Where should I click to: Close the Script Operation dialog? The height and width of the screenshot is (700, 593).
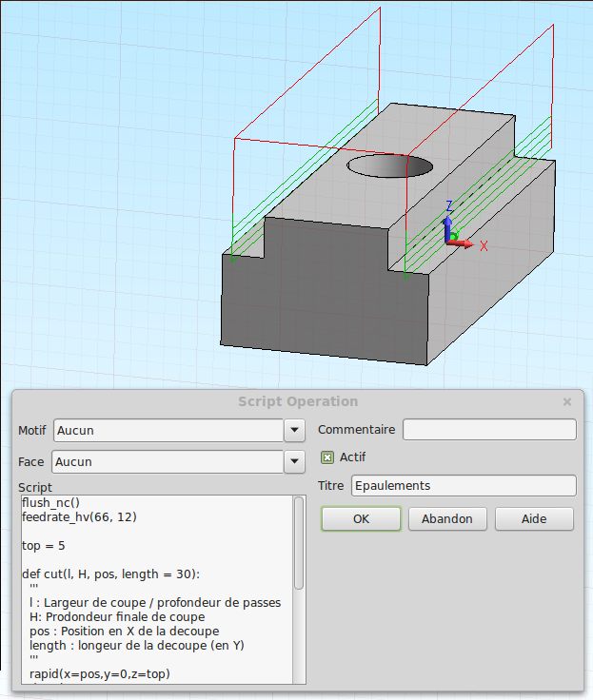coord(567,402)
